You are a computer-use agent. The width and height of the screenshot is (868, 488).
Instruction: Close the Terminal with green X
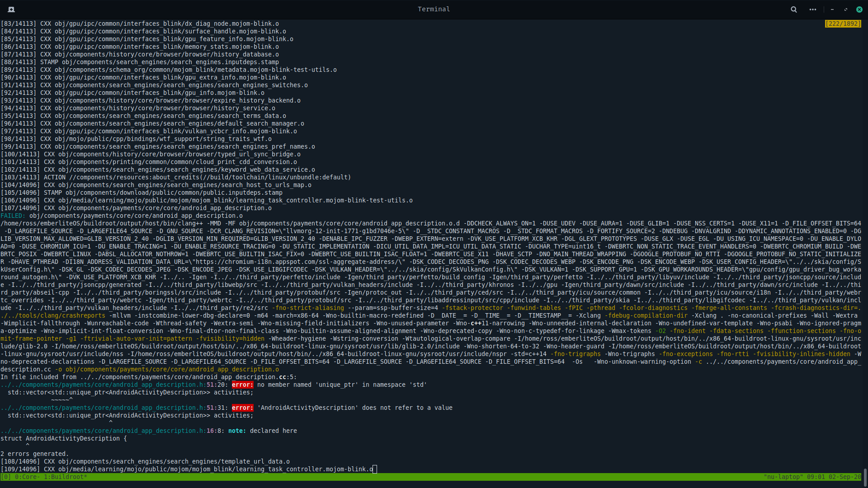[859, 9]
